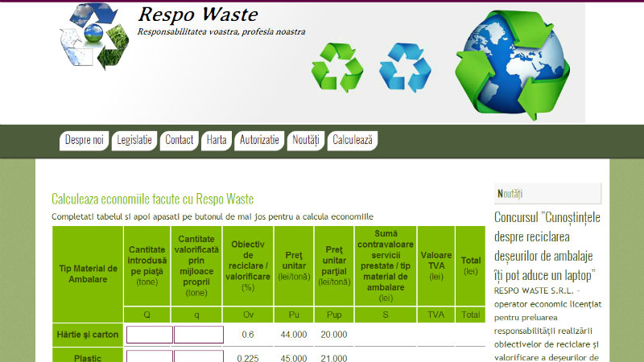Open the Despre noi menu item
The height and width of the screenshot is (362, 644).
[85, 140]
